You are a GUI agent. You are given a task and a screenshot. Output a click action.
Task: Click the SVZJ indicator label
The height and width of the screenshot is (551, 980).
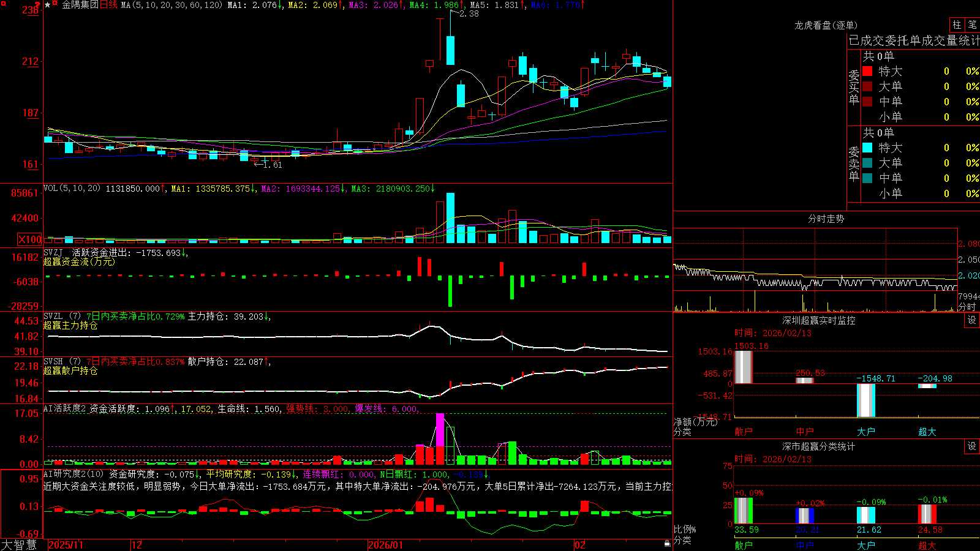53,252
